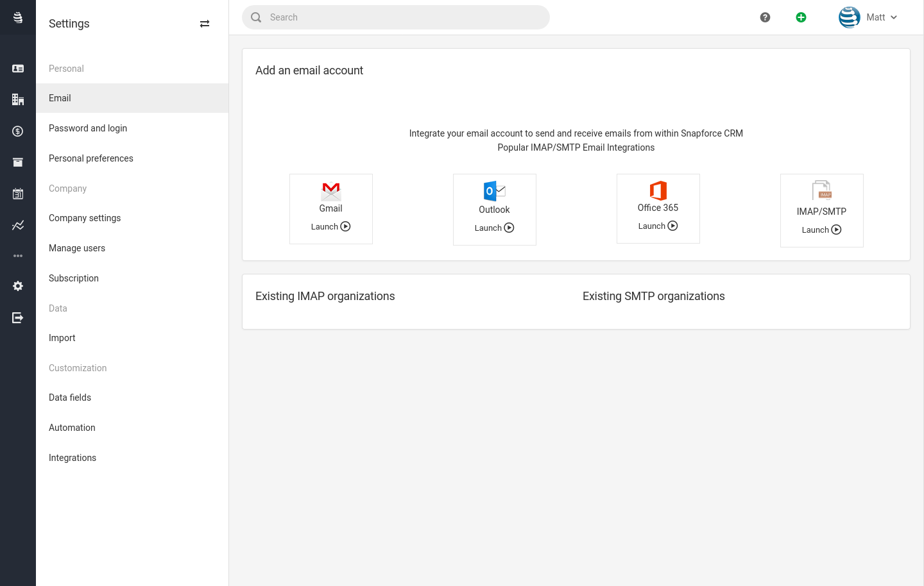Image resolution: width=924 pixels, height=586 pixels.
Task: Toggle the settings panel swap arrows icon
Action: (205, 24)
